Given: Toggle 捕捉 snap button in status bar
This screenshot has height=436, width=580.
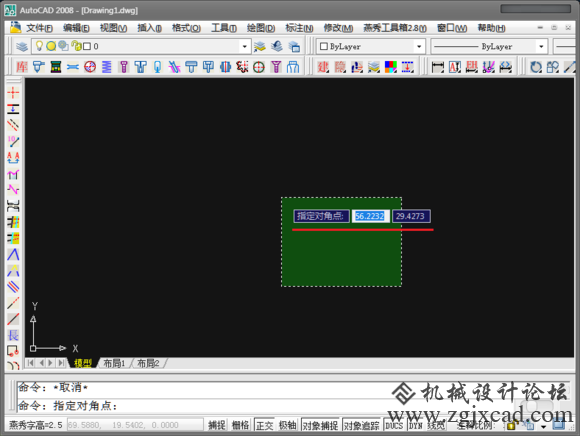Looking at the screenshot, I should [x=216, y=426].
